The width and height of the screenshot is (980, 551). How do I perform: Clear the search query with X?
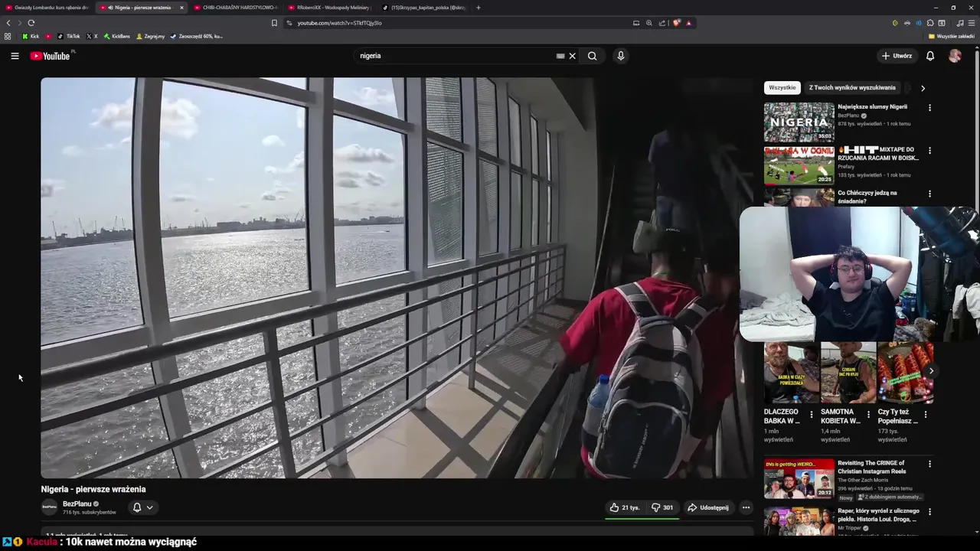pyautogui.click(x=572, y=56)
